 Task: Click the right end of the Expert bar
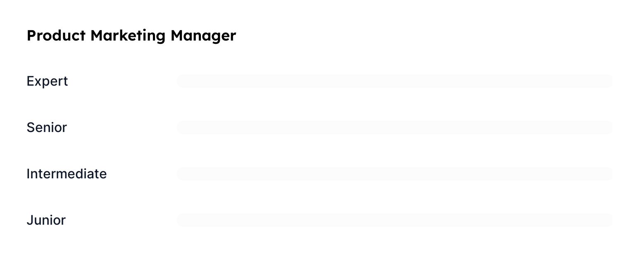point(608,81)
